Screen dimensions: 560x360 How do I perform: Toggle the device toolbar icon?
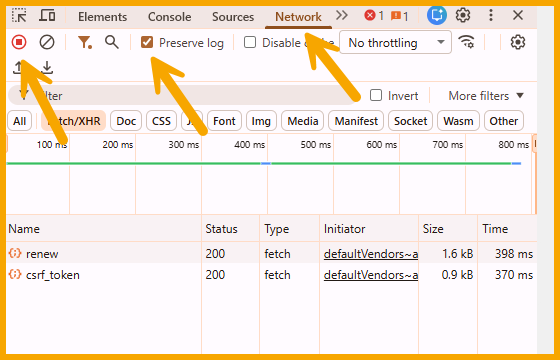pyautogui.click(x=47, y=16)
